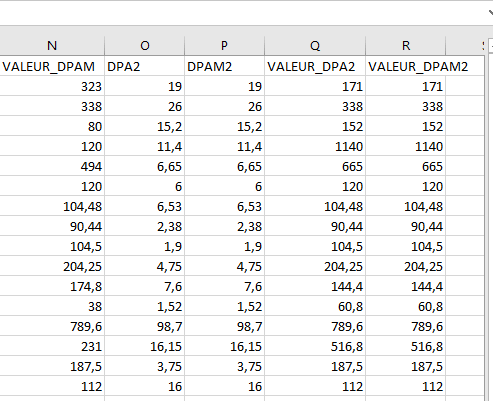Select column R header
Viewport: 497px width, 407px height.
(406, 45)
